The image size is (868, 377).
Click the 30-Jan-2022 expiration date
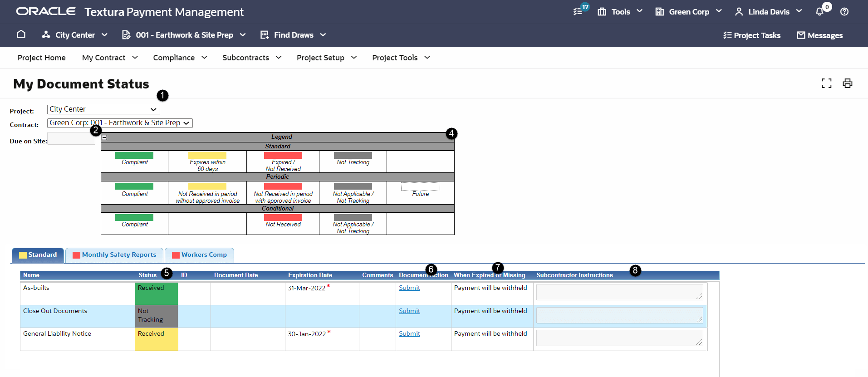pos(307,334)
